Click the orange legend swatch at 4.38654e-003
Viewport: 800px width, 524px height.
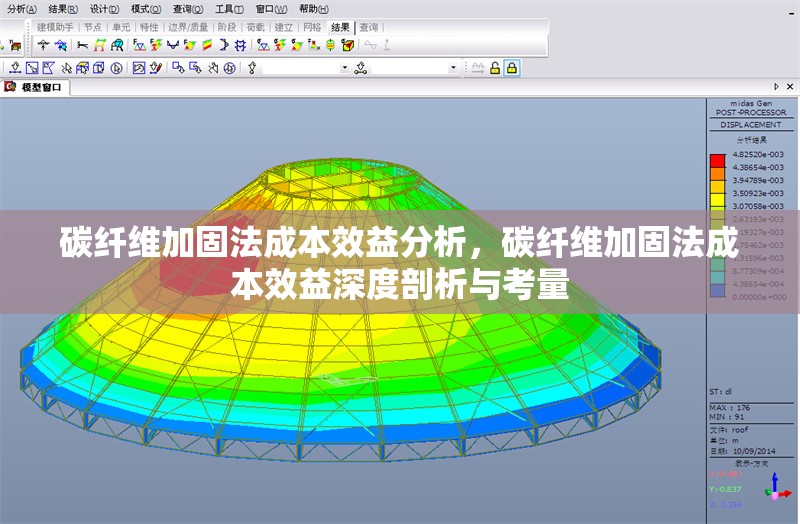(717, 174)
